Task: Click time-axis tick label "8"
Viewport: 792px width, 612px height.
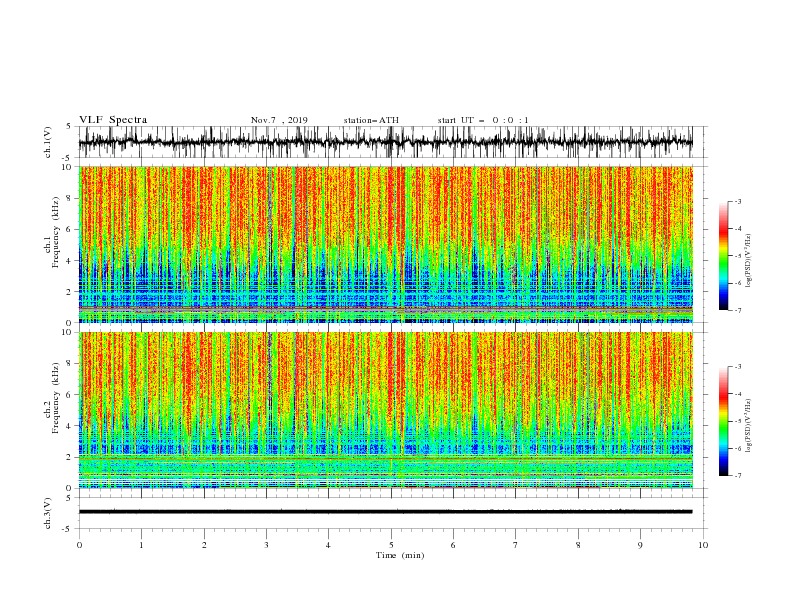Action: point(578,545)
